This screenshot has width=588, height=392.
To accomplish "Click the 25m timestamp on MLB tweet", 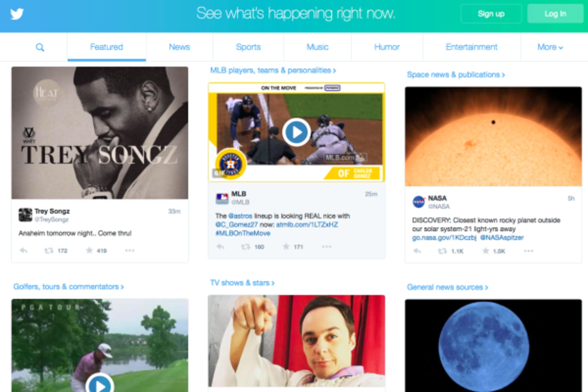I will point(371,194).
